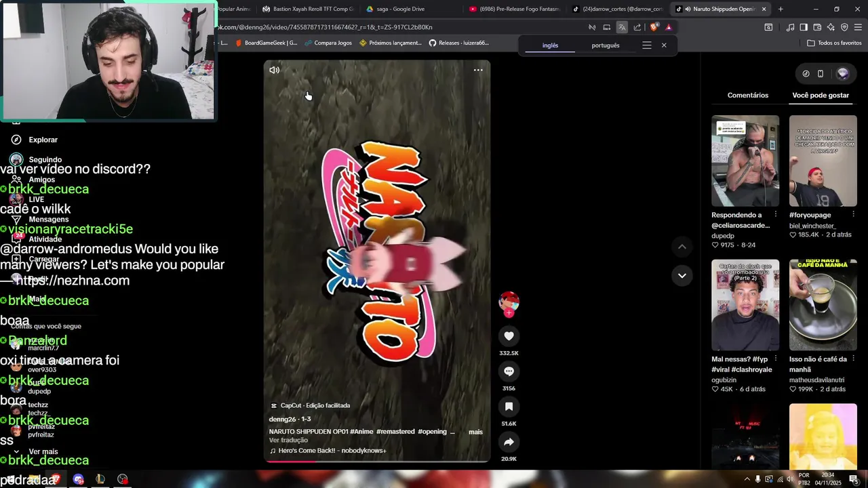Screen dimensions: 868x488
Task: Open new browser tab with plus
Action: 781,9
